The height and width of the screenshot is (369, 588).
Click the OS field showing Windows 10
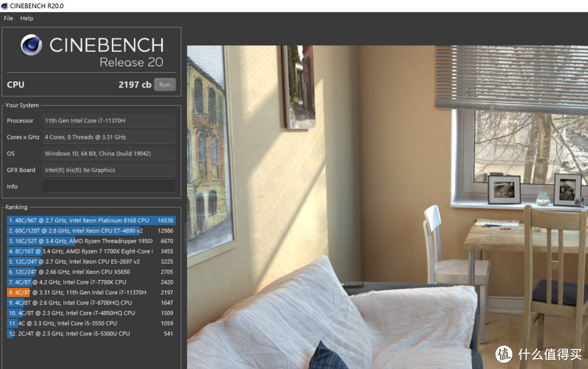109,153
